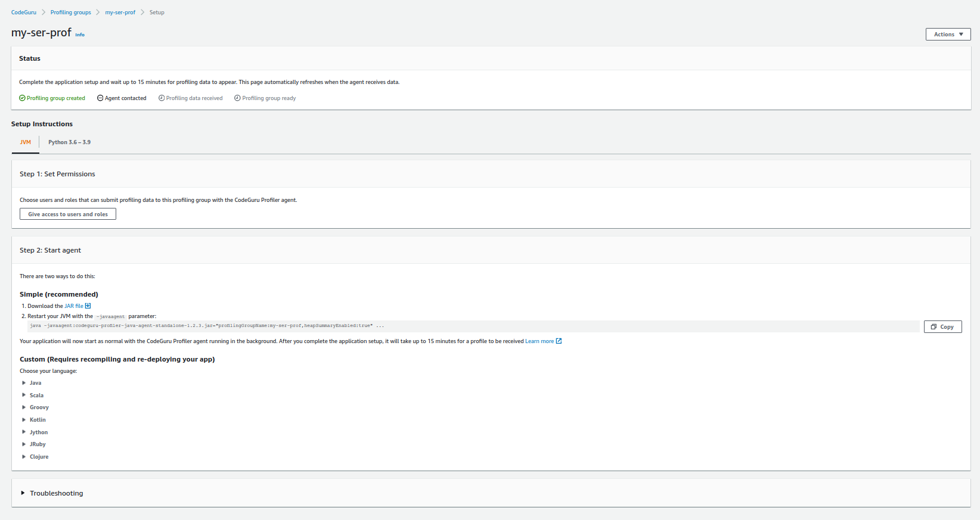Click the java -javaagent command text

[x=207, y=326]
